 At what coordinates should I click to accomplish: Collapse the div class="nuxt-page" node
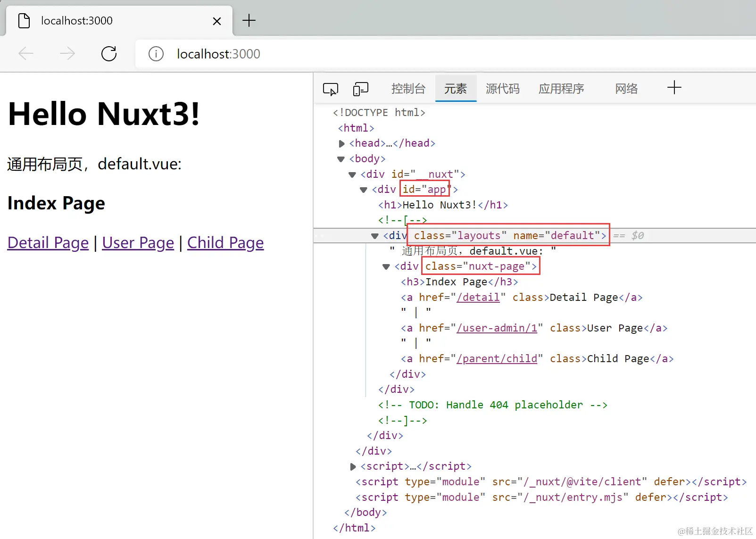[386, 266]
